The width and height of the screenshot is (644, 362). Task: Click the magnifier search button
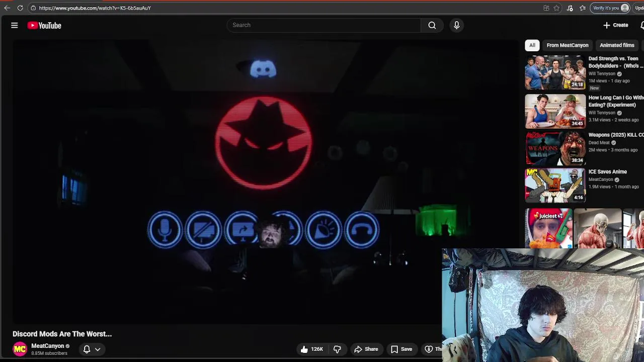(x=432, y=25)
